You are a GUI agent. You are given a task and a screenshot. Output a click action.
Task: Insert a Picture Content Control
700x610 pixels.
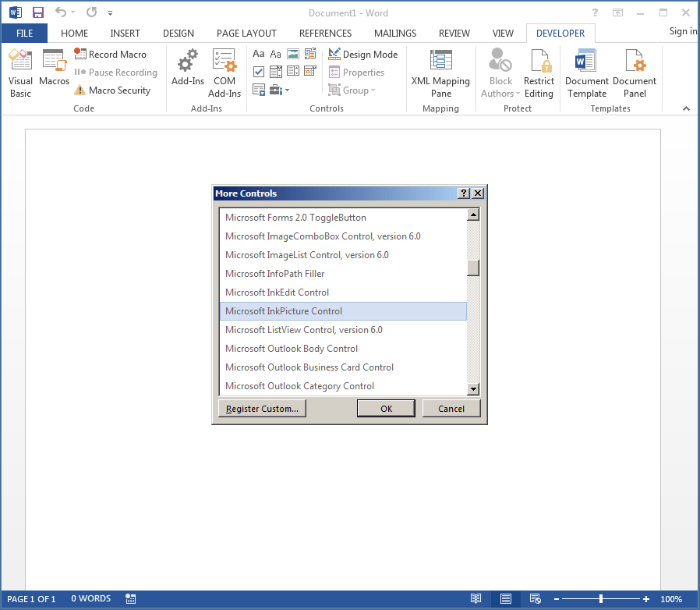click(293, 54)
